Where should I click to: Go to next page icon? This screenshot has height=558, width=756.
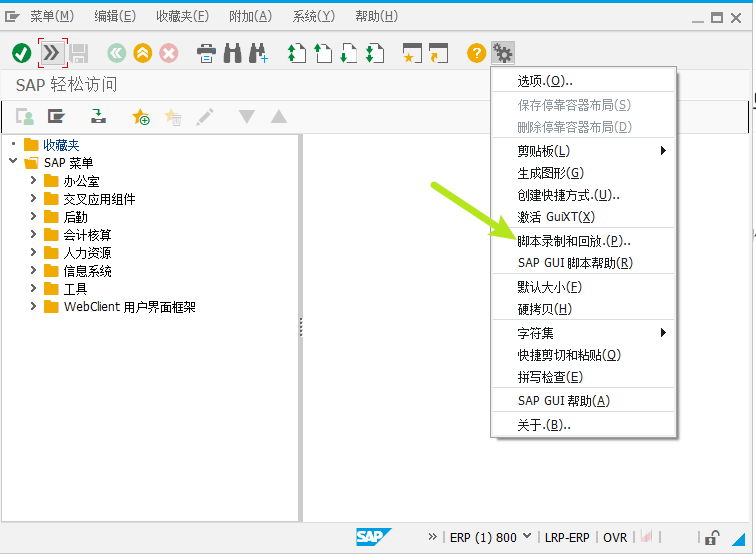349,53
